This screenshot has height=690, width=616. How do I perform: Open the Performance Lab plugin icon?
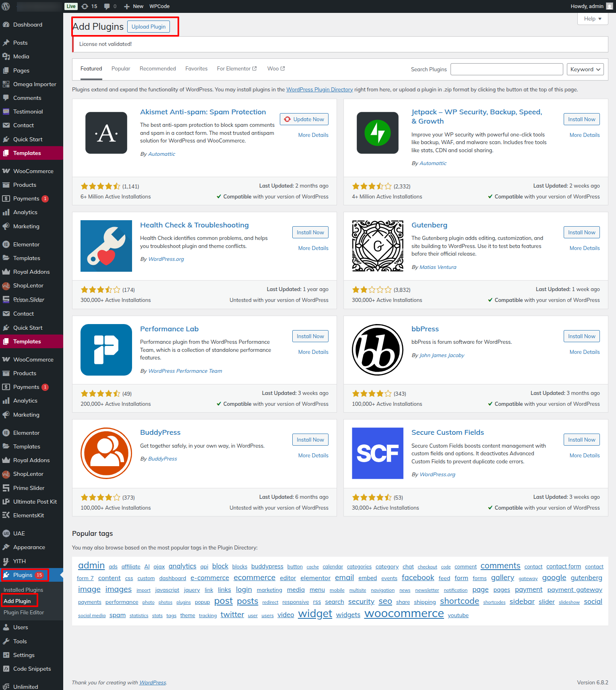click(106, 349)
